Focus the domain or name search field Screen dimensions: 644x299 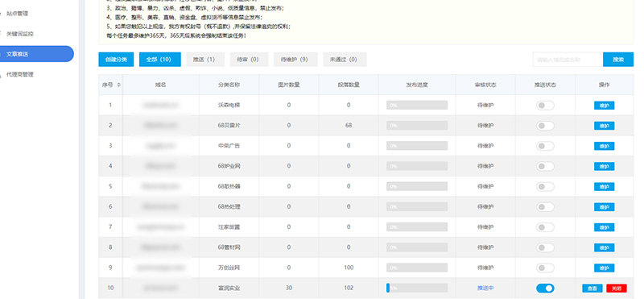568,59
